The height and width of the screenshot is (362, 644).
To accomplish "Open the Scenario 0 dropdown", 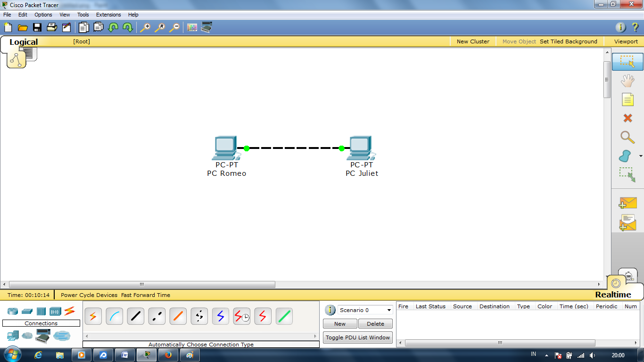I will pyautogui.click(x=365, y=310).
